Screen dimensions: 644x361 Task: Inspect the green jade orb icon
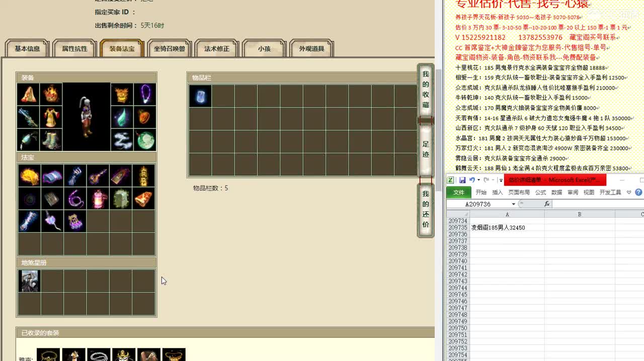145,140
